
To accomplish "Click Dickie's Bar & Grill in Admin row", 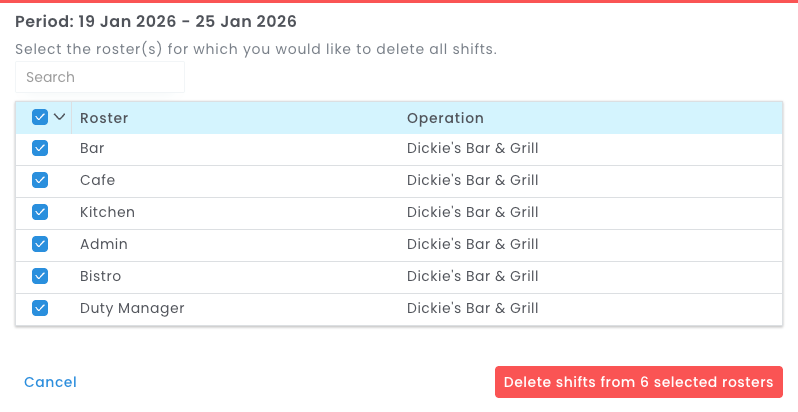I will click(472, 244).
